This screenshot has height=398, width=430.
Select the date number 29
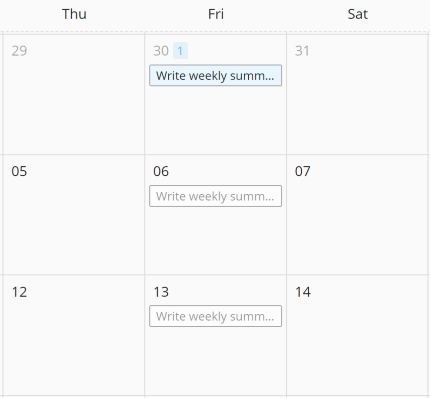pyautogui.click(x=19, y=51)
